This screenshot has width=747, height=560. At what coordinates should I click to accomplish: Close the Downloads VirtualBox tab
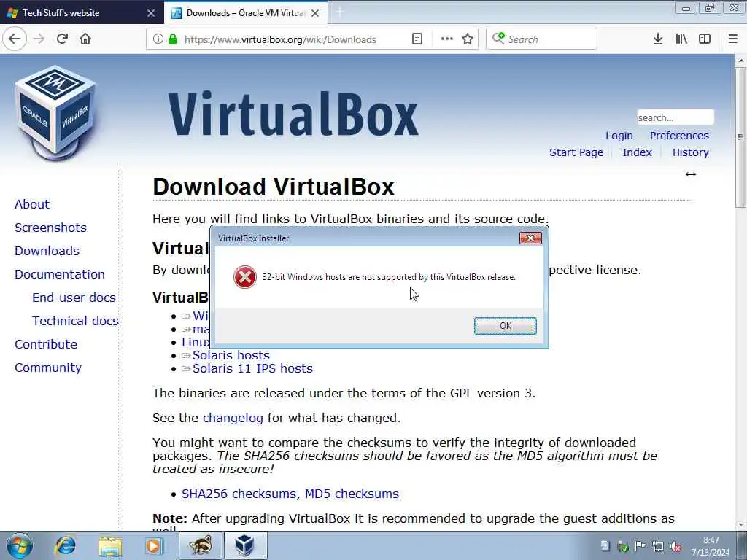pos(315,13)
